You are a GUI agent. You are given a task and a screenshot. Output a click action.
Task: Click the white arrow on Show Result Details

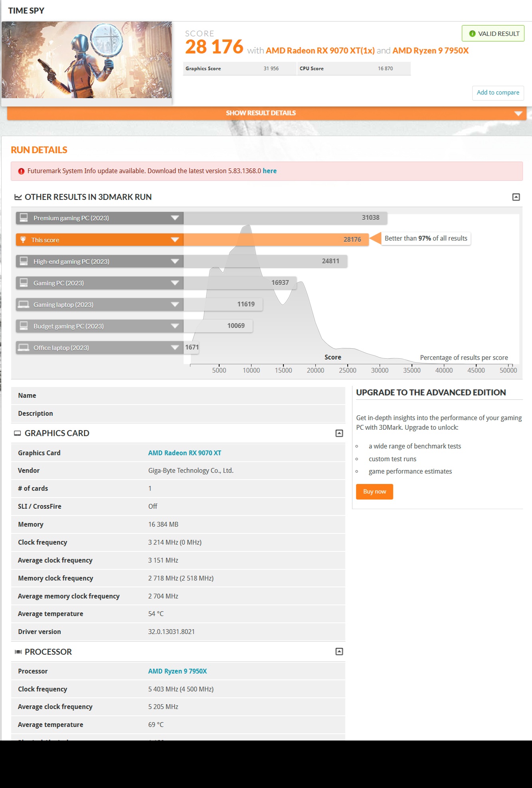coord(518,113)
